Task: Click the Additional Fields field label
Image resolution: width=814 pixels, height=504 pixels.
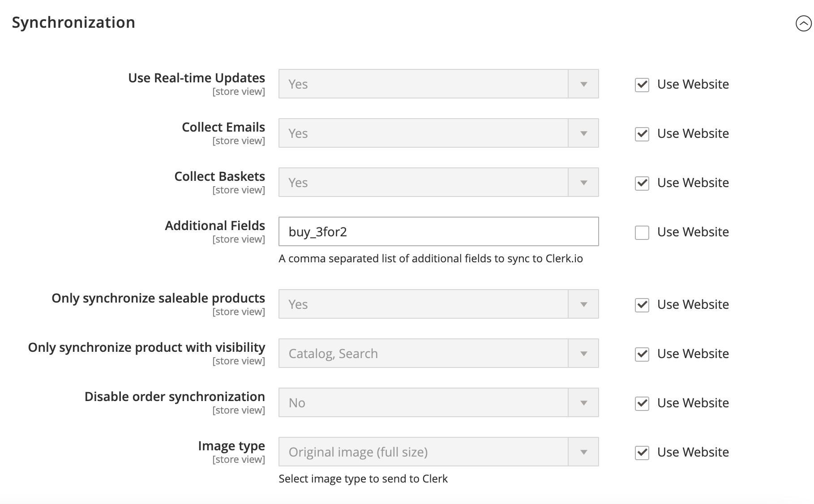Action: [x=215, y=226]
